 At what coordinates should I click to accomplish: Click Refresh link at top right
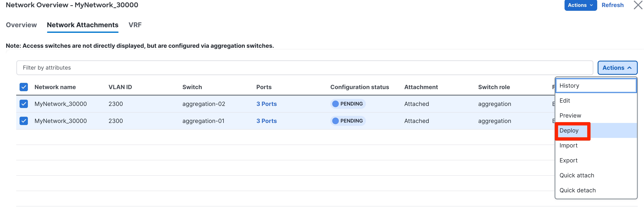[613, 5]
